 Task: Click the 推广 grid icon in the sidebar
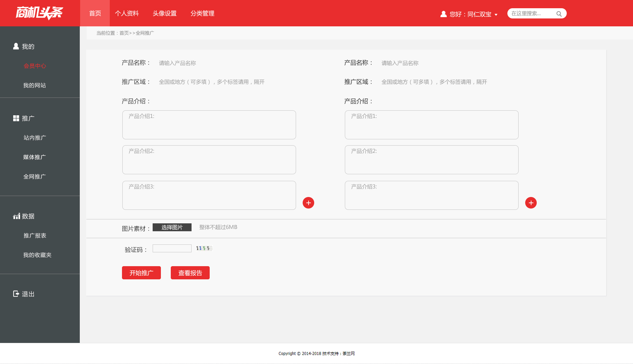pyautogui.click(x=16, y=118)
